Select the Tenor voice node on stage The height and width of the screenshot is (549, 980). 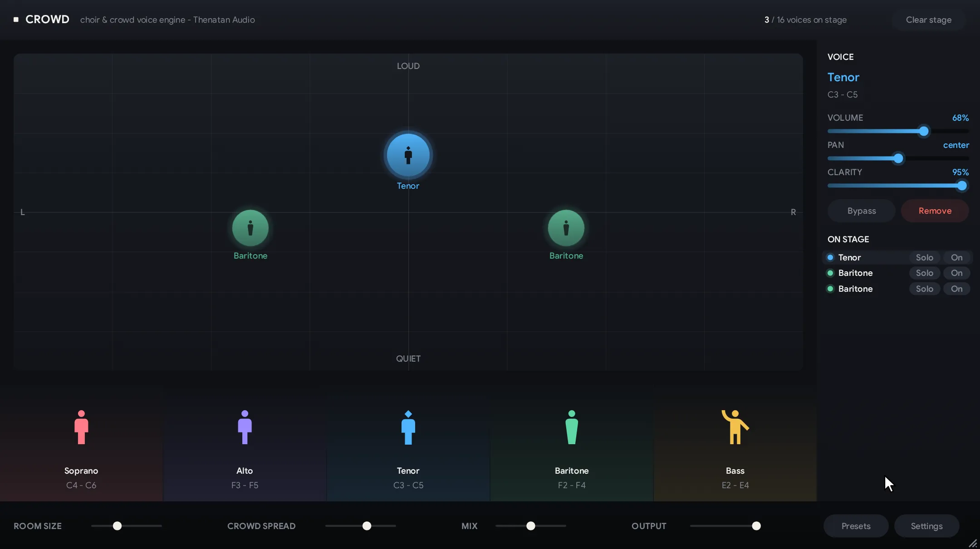(x=408, y=155)
